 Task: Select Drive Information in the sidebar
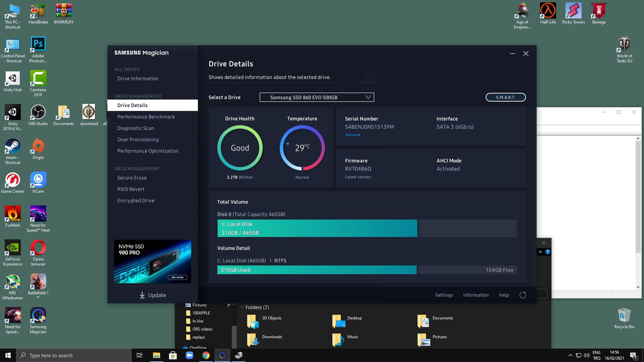(138, 78)
